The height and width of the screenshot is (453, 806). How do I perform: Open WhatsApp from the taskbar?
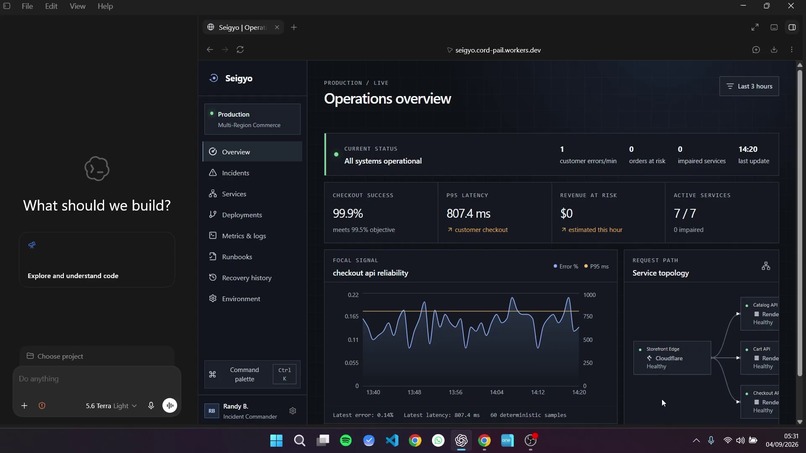coord(438,440)
